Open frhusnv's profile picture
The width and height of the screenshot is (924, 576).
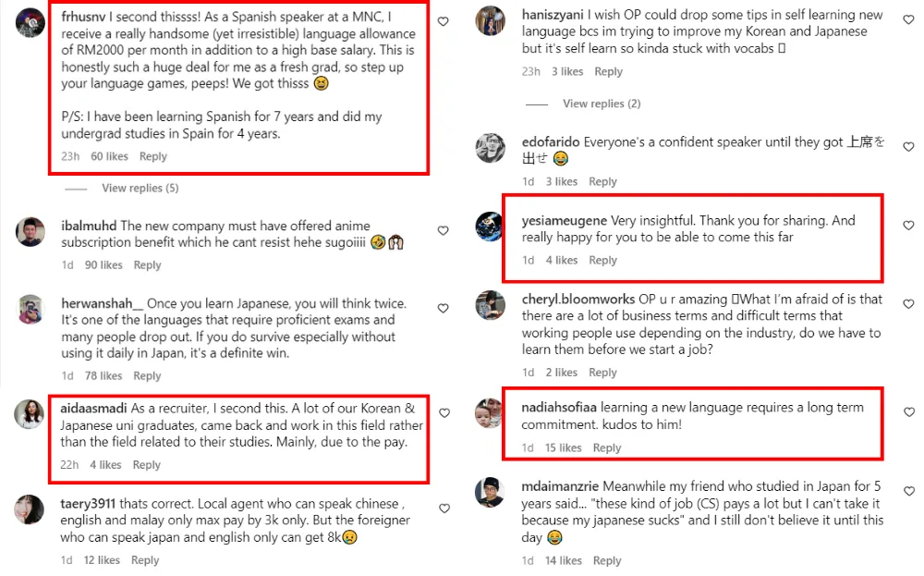[30, 22]
